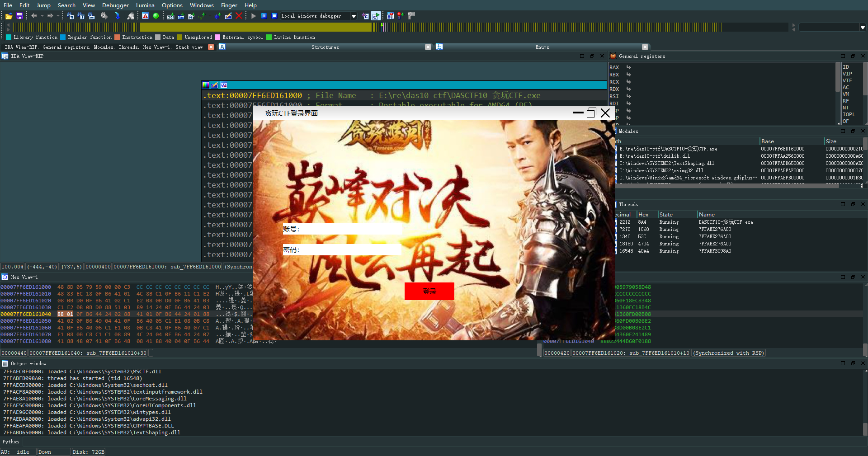Click the RCX register jump arrow
Viewport: 868px width, 456px height.
point(629,82)
